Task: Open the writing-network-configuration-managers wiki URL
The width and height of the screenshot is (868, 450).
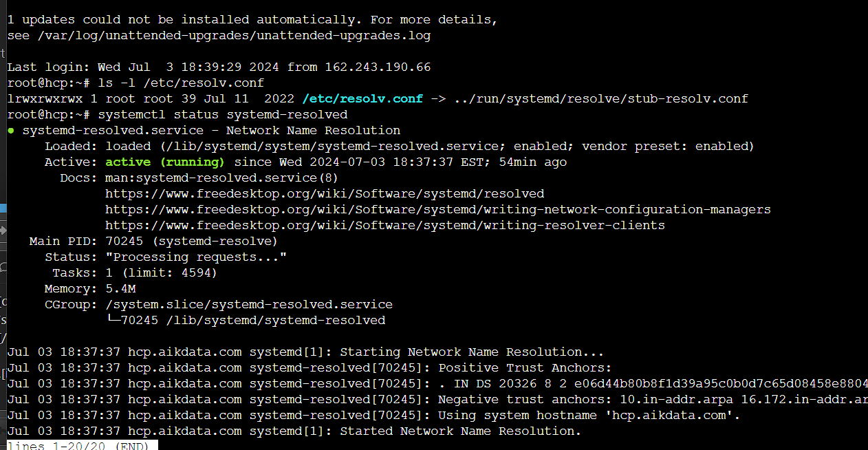Action: tap(438, 210)
